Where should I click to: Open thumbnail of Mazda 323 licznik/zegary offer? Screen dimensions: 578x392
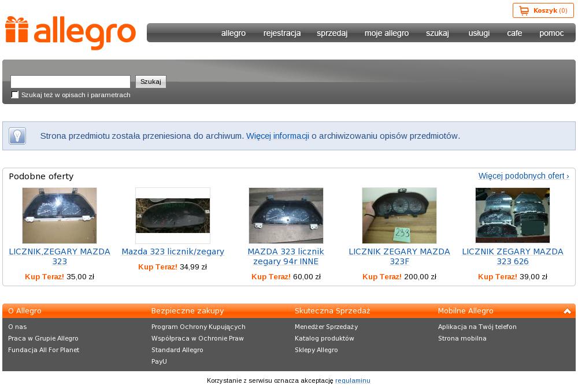point(173,215)
